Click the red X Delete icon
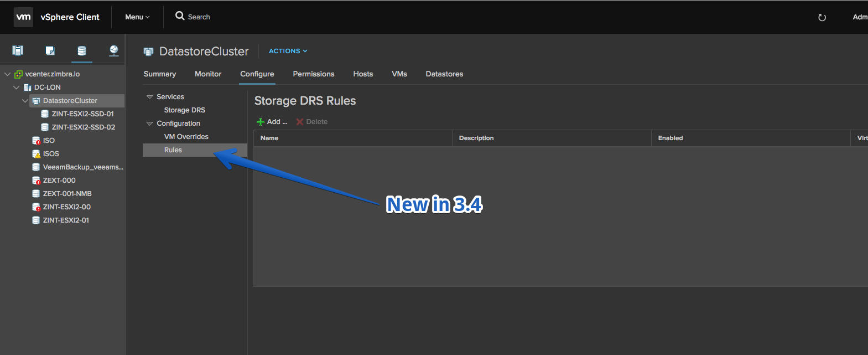868x355 pixels. (300, 122)
